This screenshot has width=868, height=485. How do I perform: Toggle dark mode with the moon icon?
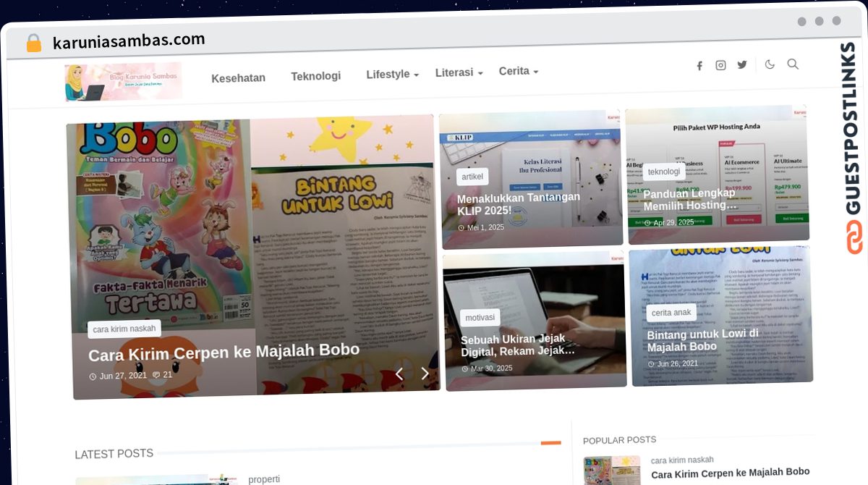770,64
